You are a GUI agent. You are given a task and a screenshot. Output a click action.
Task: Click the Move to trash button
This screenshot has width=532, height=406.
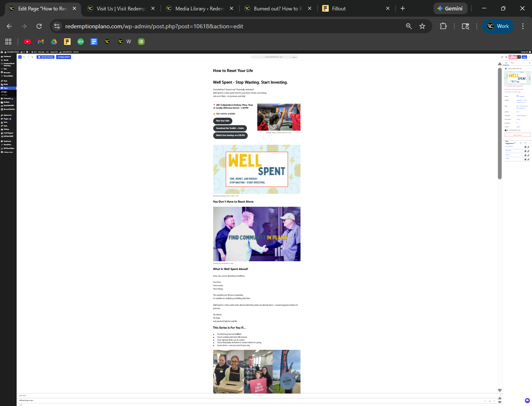click(x=517, y=135)
